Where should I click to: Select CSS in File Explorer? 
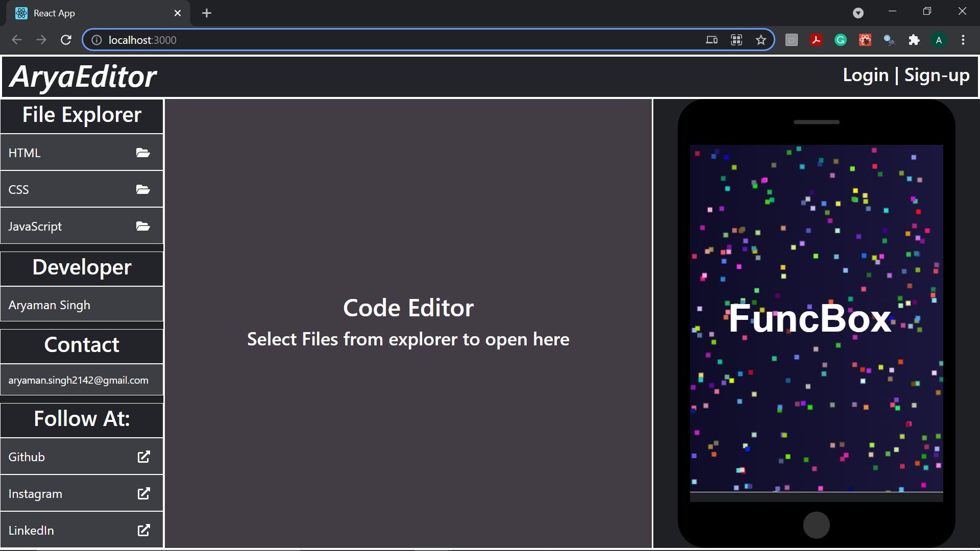tap(82, 189)
